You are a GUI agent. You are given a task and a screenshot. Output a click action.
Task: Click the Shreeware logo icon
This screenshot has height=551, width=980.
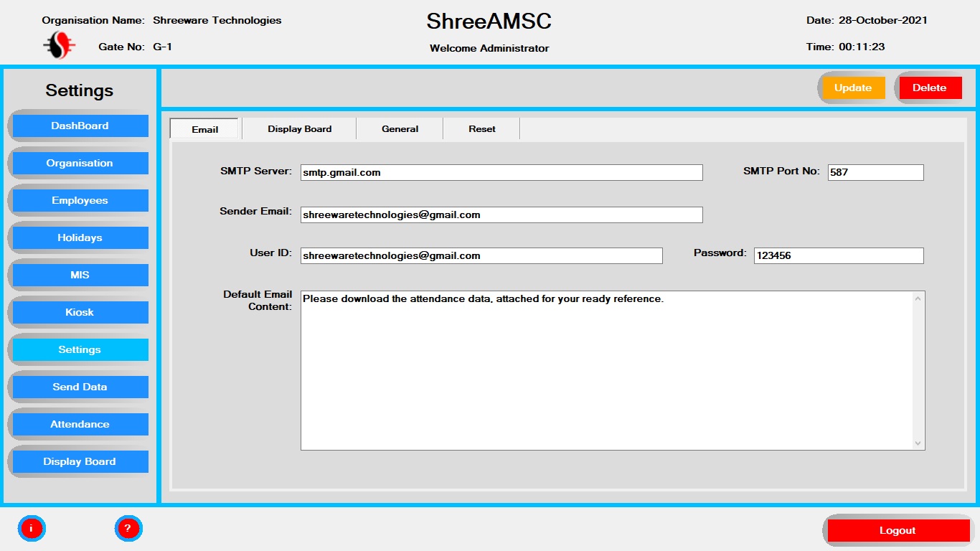point(59,47)
